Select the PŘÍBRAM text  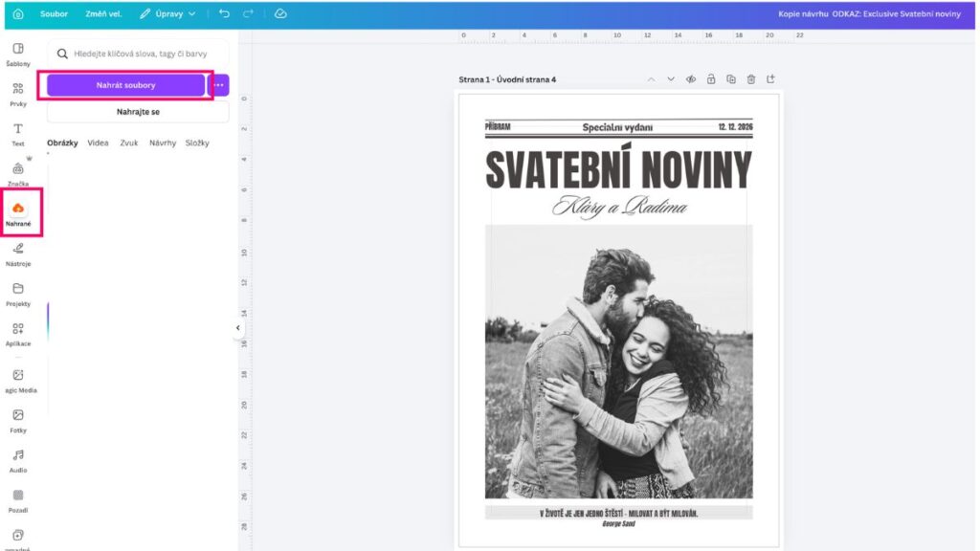tap(498, 127)
